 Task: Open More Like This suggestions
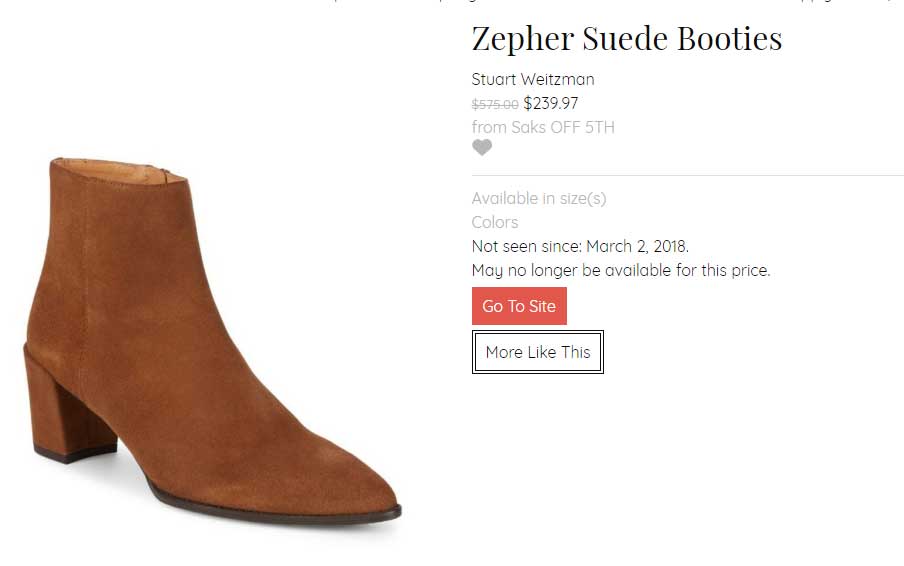coord(538,352)
